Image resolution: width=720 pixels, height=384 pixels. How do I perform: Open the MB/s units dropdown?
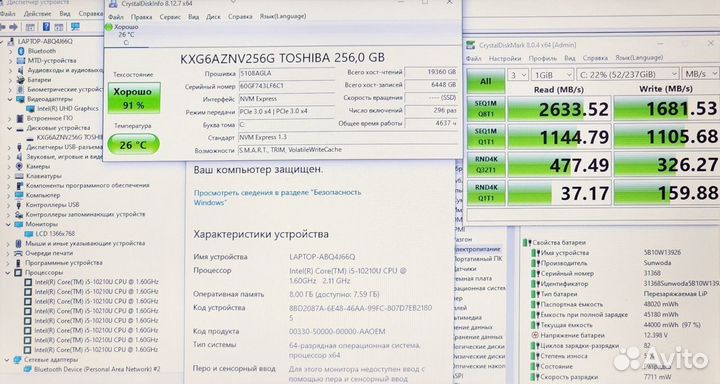(700, 73)
